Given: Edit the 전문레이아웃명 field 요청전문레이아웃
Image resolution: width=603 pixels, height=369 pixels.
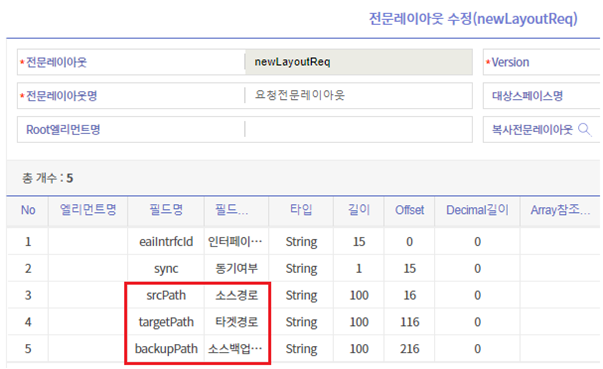Looking at the screenshot, I should pyautogui.click(x=358, y=95).
